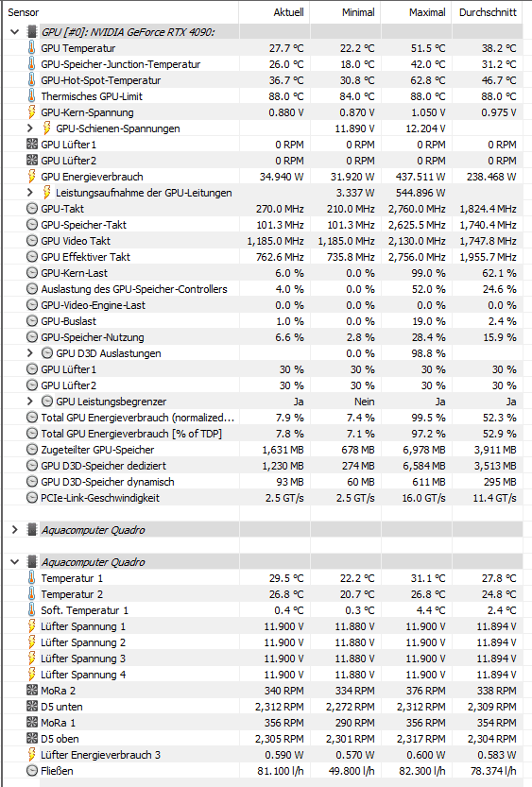Click lightning icon of GPU-Schienen-Spannungen
Image resolution: width=532 pixels, height=787 pixels.
[46, 128]
